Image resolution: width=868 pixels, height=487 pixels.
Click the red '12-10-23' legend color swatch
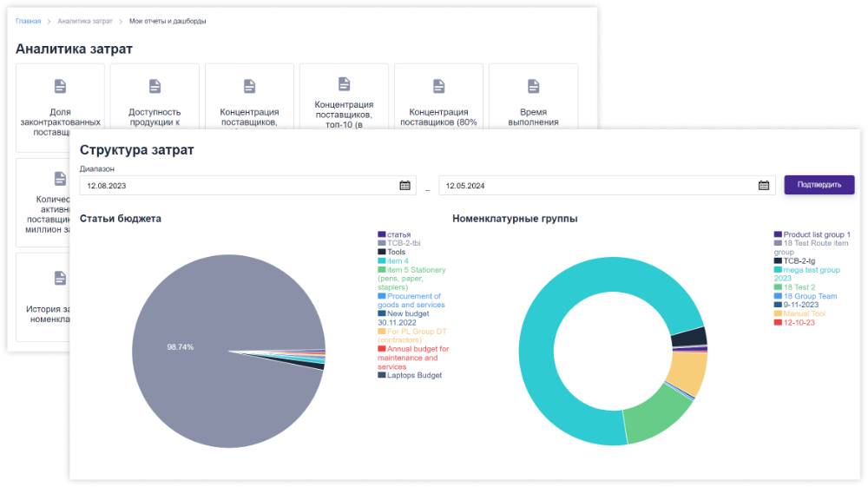pyautogui.click(x=778, y=323)
